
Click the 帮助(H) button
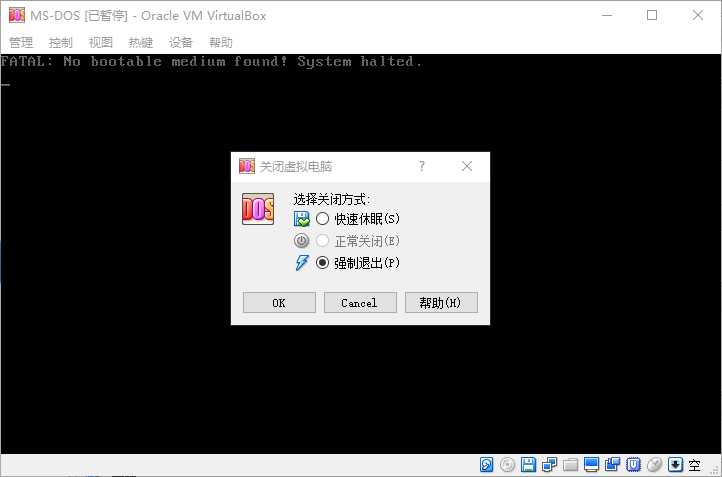point(441,302)
